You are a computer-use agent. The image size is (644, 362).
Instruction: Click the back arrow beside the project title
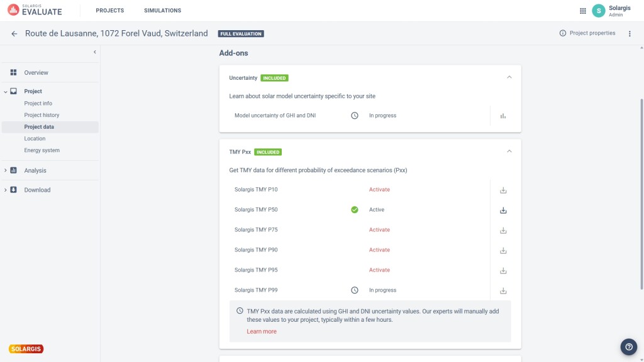(x=13, y=33)
